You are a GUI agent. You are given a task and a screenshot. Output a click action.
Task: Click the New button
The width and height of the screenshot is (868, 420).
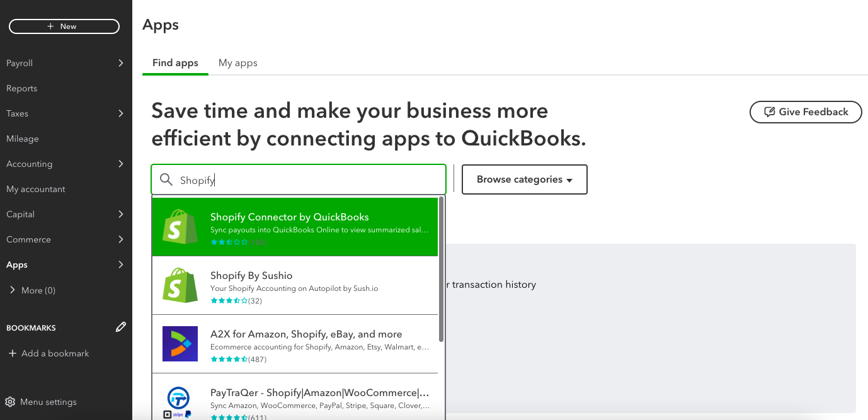click(x=64, y=26)
